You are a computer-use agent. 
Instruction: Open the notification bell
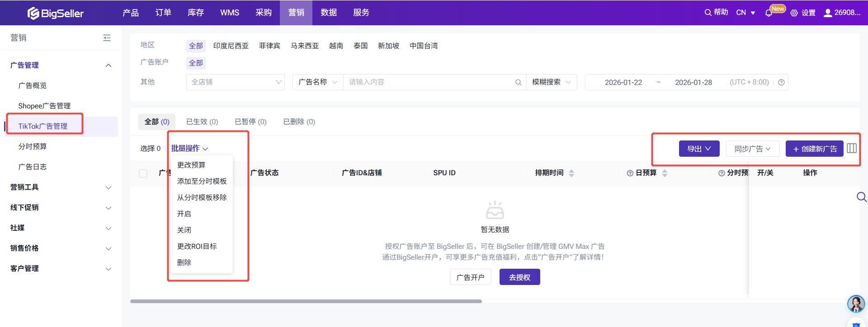[768, 13]
